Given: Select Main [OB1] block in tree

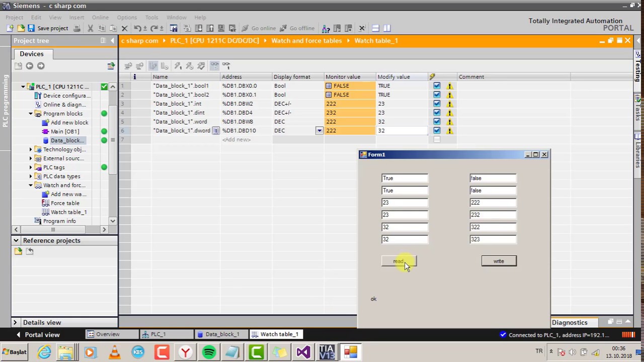Looking at the screenshot, I should click(x=61, y=131).
